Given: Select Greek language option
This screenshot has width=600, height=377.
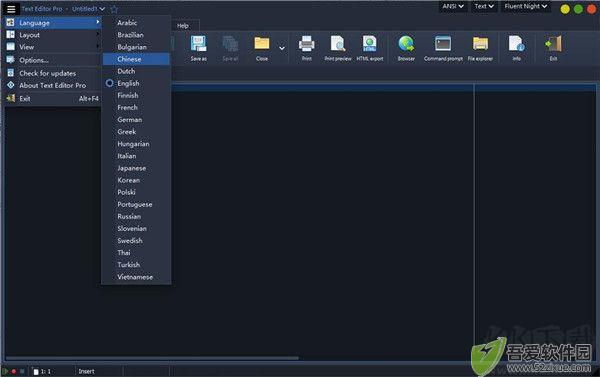Looking at the screenshot, I should tap(136, 132).
